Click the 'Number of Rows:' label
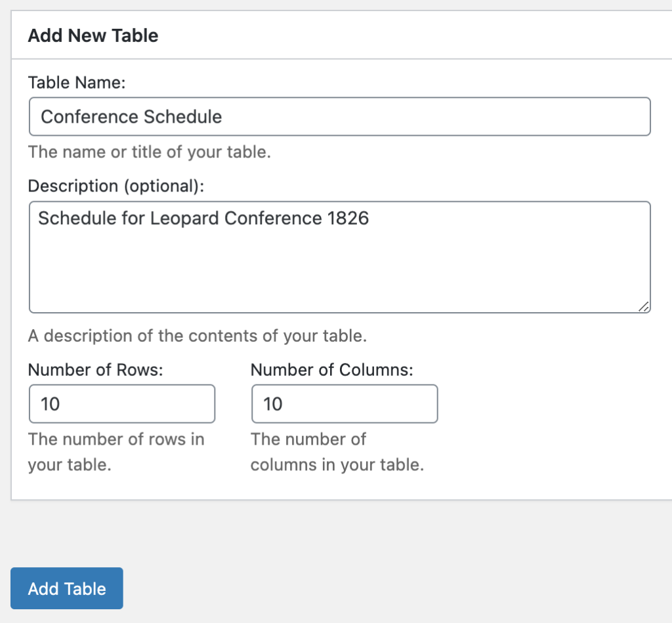The image size is (672, 623). pos(96,369)
